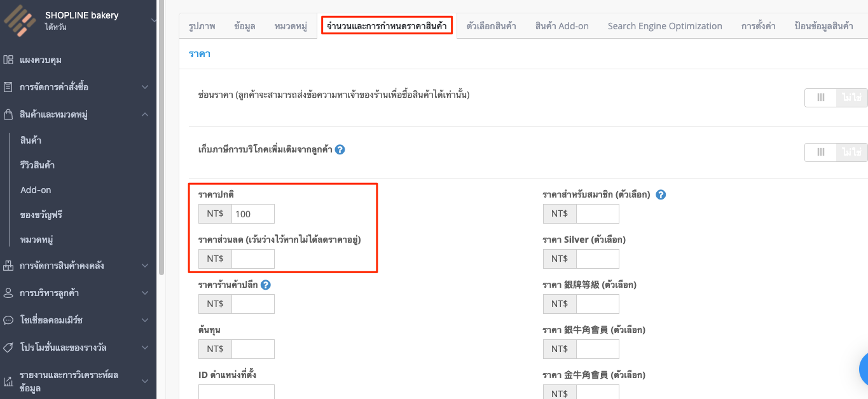
Task: Click the ราคาส่วนลด discount price field
Action: click(x=253, y=259)
